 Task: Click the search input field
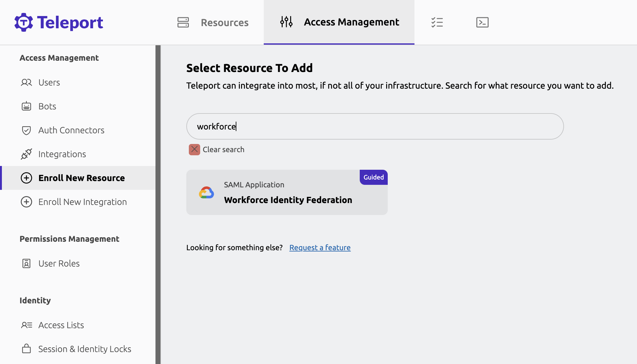(x=375, y=126)
